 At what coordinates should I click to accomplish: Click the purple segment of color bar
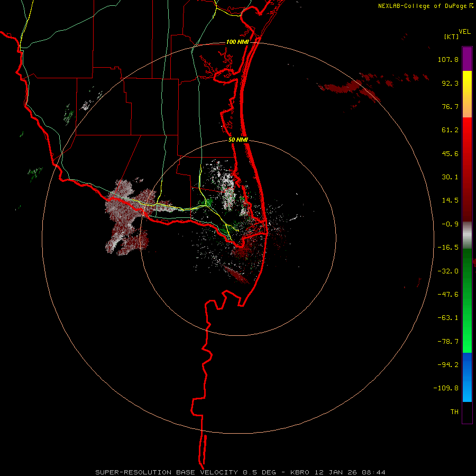point(467,59)
